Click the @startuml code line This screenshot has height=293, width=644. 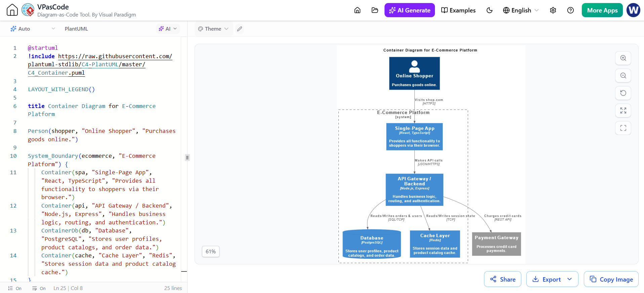43,48
